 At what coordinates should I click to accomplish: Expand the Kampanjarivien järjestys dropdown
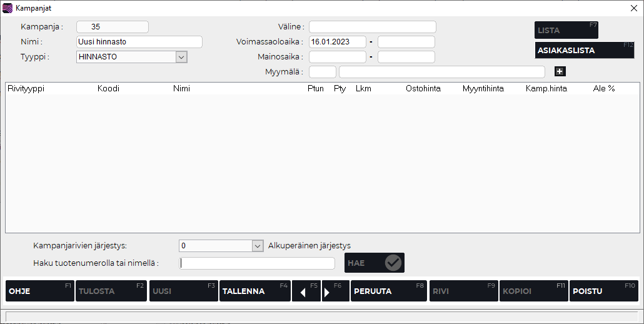pyautogui.click(x=257, y=246)
